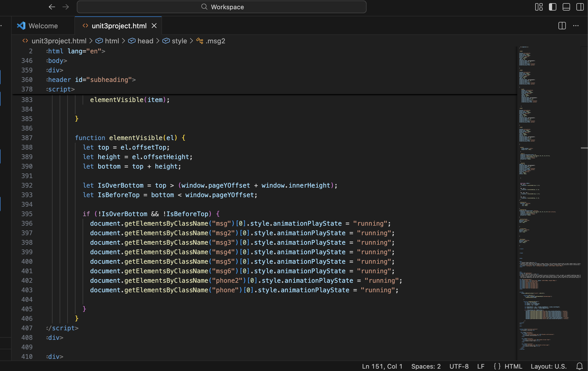This screenshot has width=588, height=371.
Task: Click the Go Back arrow
Action: pos(52,7)
